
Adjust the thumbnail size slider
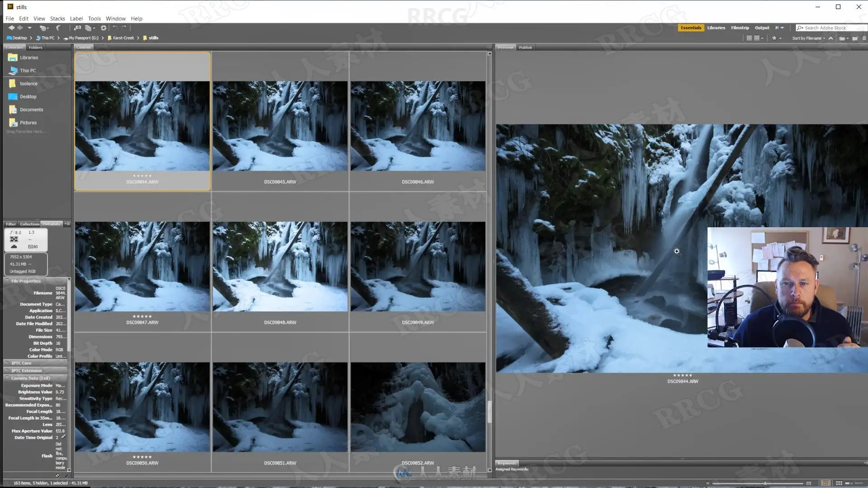pyautogui.click(x=765, y=483)
